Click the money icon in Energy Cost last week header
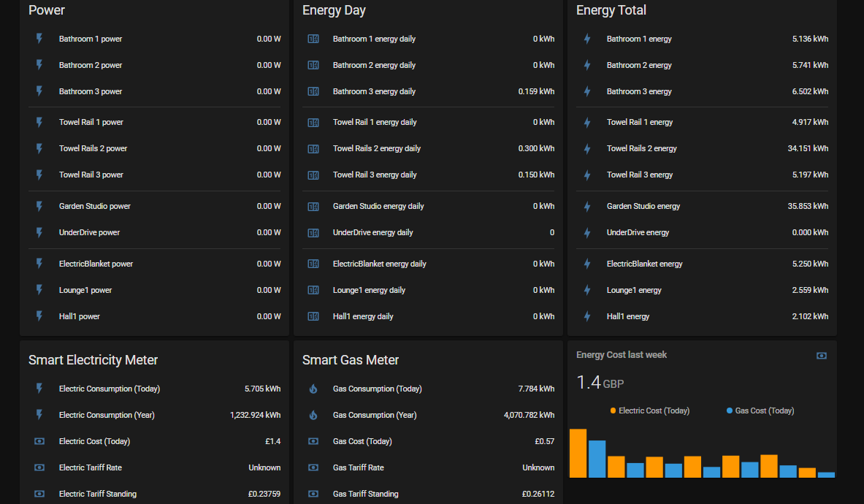 821,355
